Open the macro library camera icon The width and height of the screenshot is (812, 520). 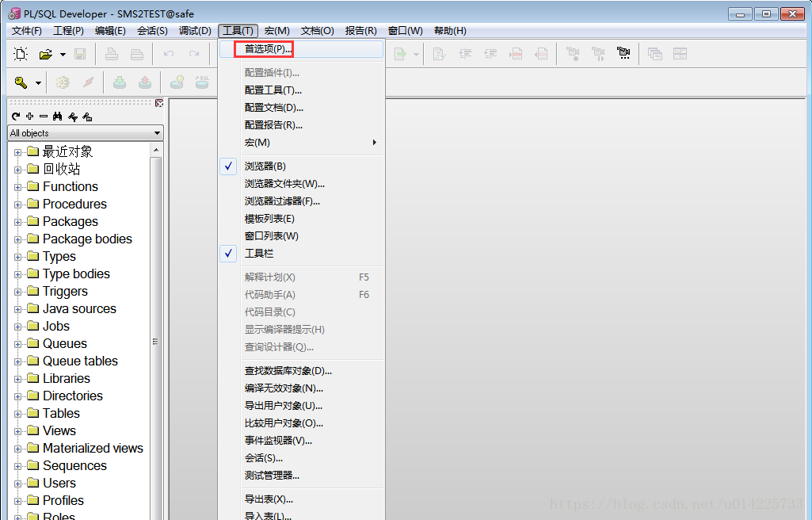coord(623,53)
